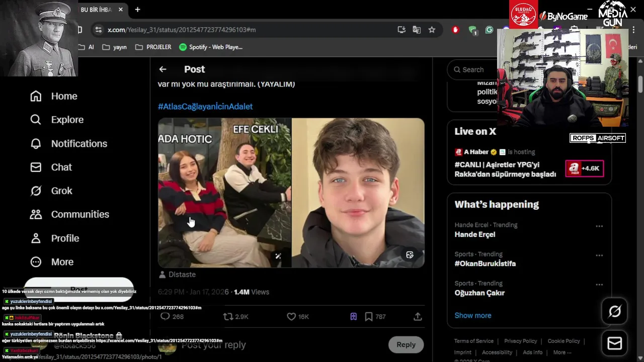The height and width of the screenshot is (362, 644).
Task: Repost the tweet with 2.9K reposts
Action: (x=235, y=316)
